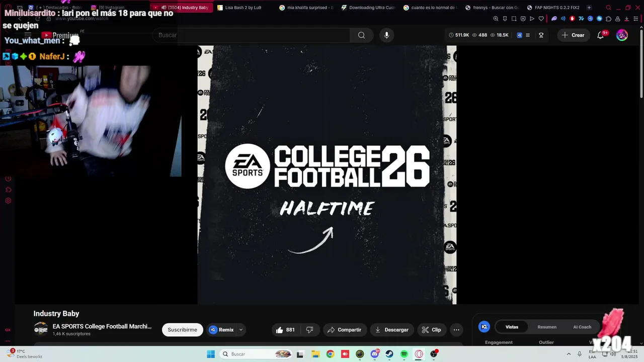Click the Compartir share button
The width and height of the screenshot is (644, 362).
(344, 330)
